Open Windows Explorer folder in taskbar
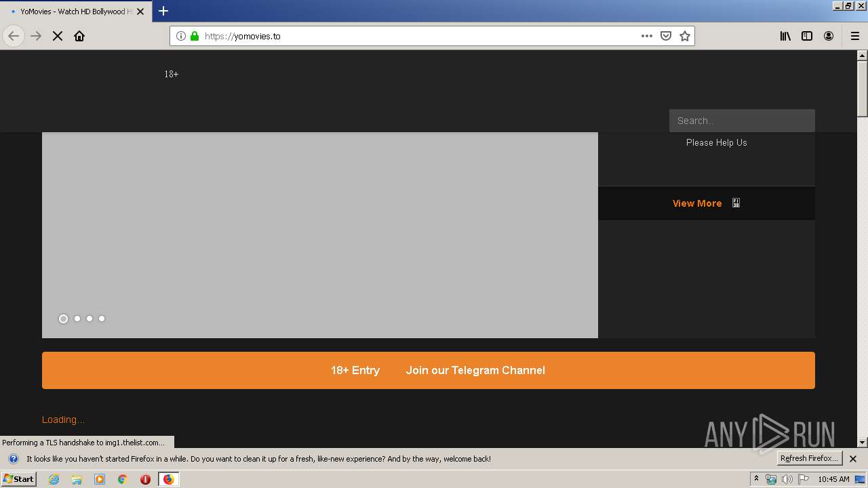The image size is (868, 488). tap(77, 479)
